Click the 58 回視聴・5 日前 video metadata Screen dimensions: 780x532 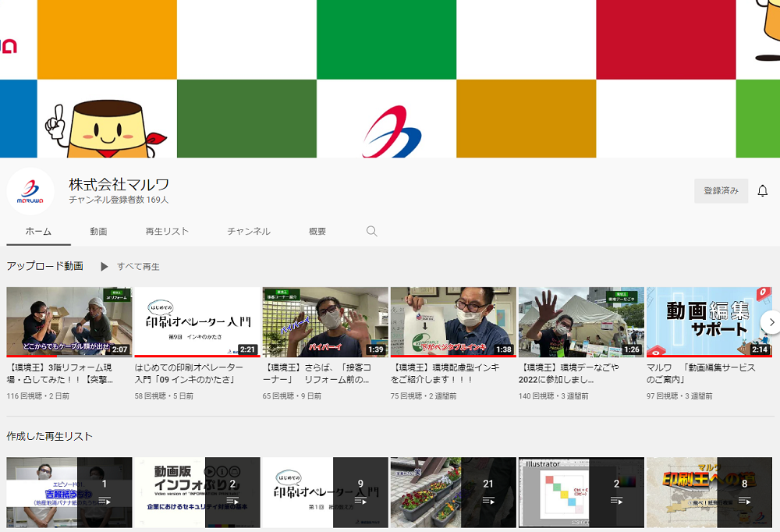[x=164, y=396]
